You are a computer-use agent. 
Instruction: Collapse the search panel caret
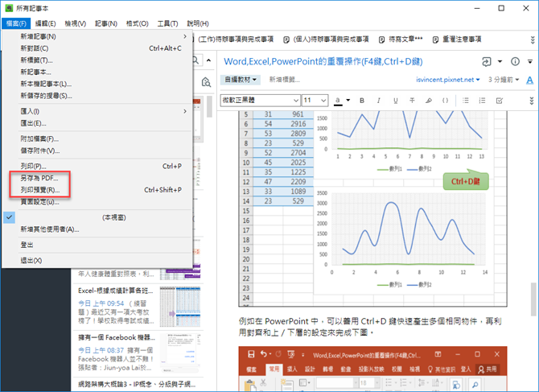tap(208, 60)
